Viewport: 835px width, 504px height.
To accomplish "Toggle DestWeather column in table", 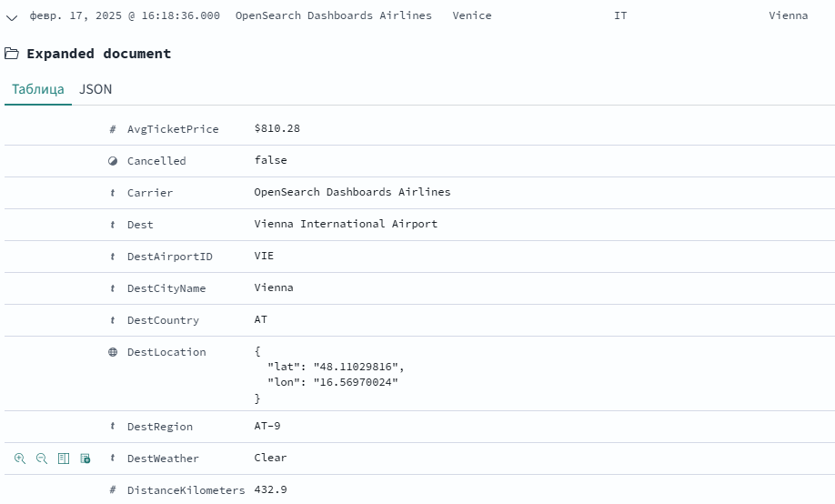I will (x=64, y=459).
